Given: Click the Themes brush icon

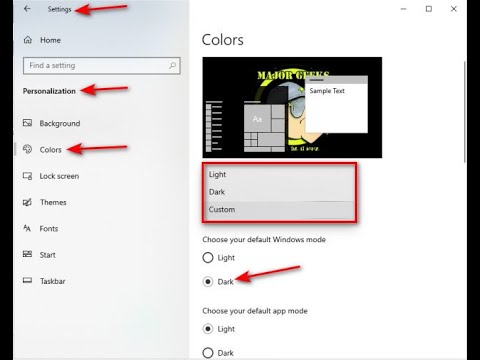Looking at the screenshot, I should (x=27, y=202).
